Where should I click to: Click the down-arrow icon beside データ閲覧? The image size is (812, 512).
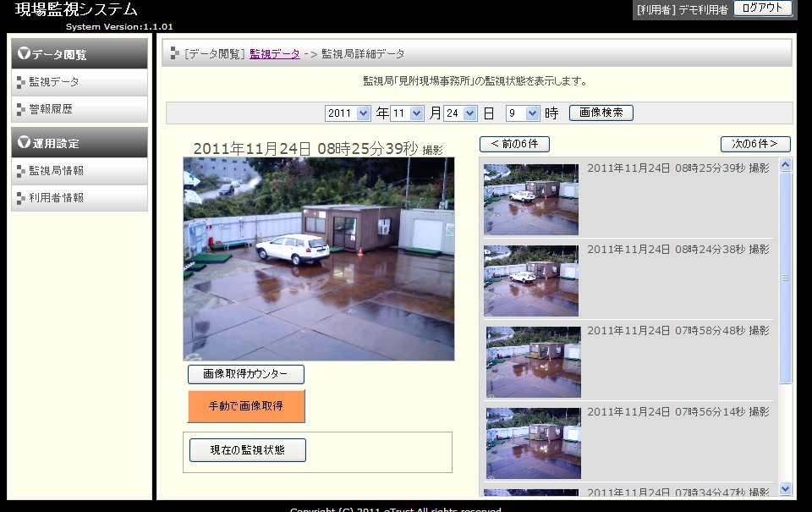point(24,52)
